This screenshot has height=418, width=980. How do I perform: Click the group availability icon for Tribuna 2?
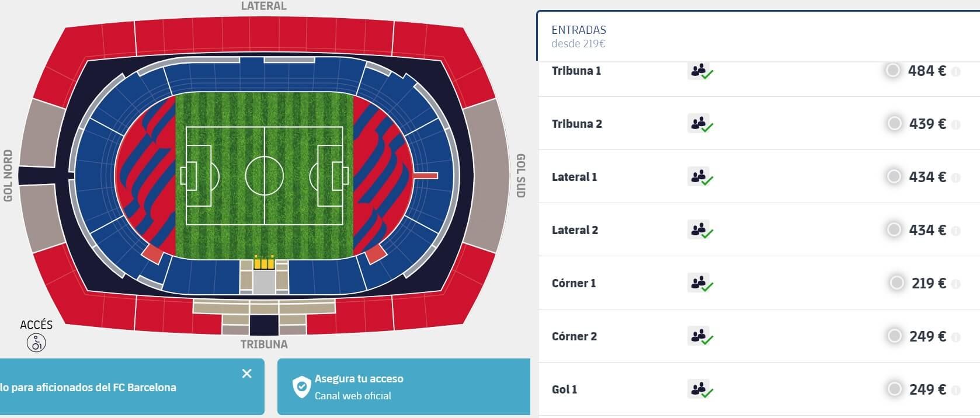[x=700, y=124]
